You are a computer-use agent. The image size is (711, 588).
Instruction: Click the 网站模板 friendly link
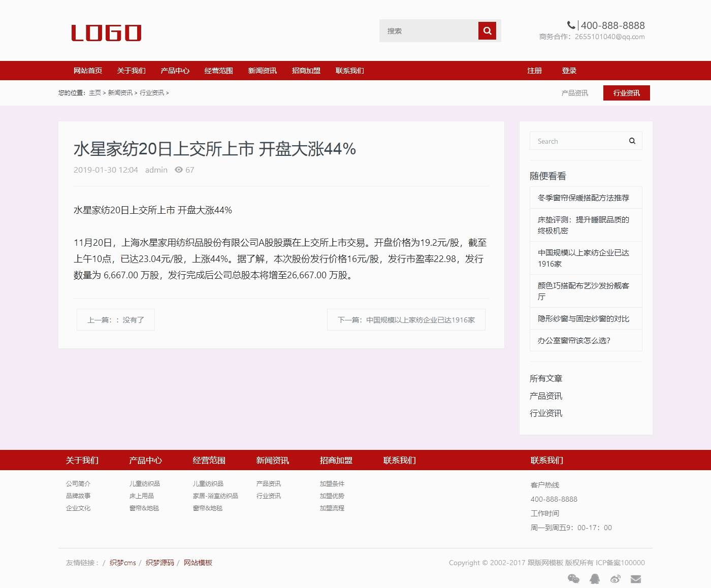198,563
